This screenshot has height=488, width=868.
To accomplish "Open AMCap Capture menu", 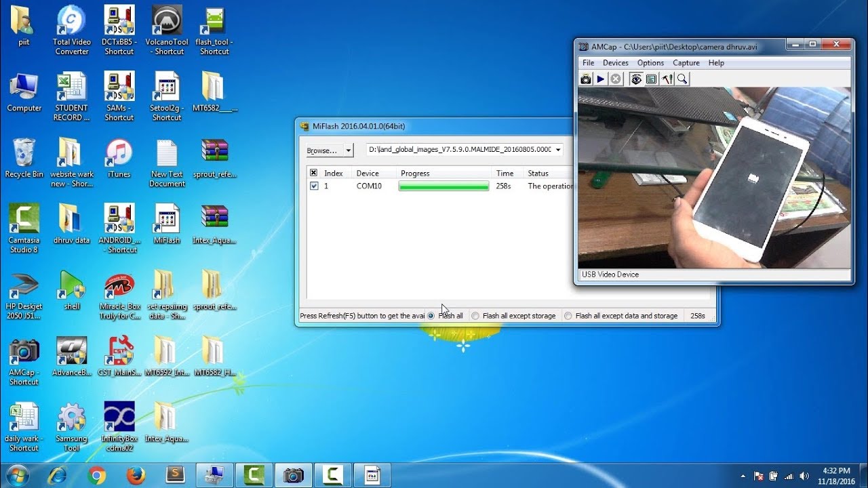I will coord(686,63).
